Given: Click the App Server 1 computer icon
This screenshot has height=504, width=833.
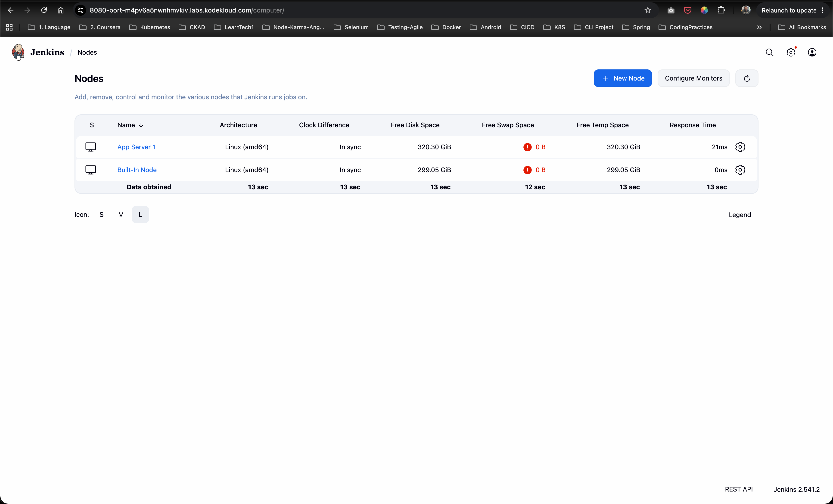Looking at the screenshot, I should pyautogui.click(x=91, y=147).
